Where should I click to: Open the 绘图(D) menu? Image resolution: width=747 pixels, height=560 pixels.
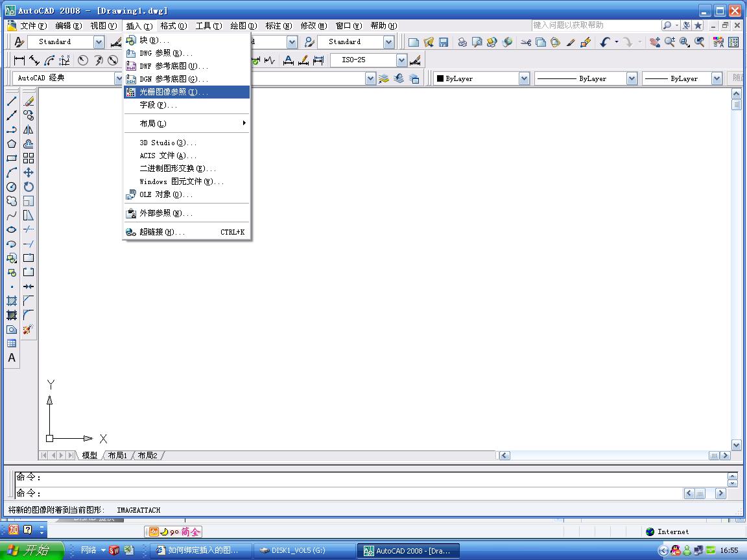click(x=243, y=26)
